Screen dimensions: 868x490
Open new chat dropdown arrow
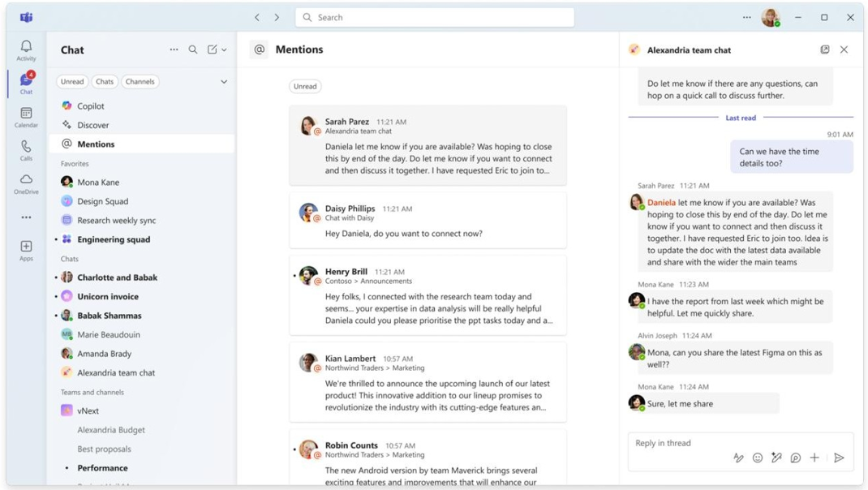click(224, 49)
